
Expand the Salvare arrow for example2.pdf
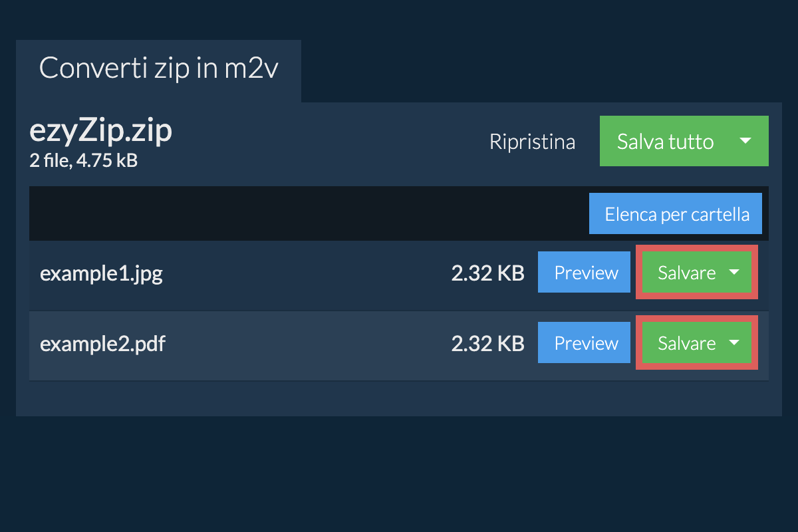tap(734, 343)
